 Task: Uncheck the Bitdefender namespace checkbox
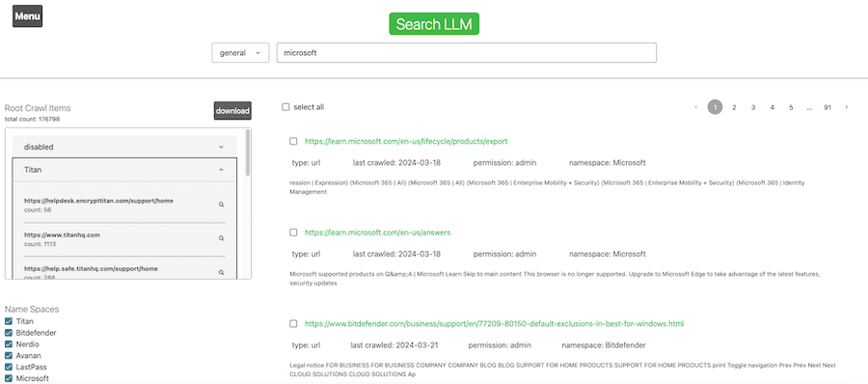9,333
